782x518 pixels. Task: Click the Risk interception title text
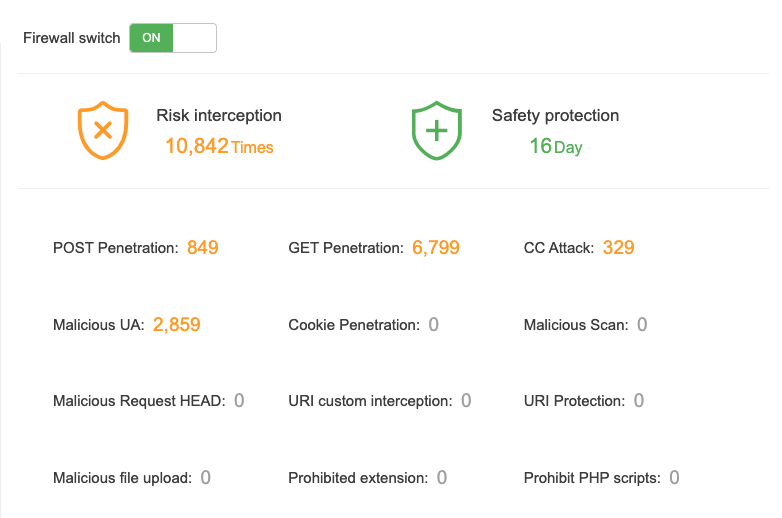coord(219,116)
